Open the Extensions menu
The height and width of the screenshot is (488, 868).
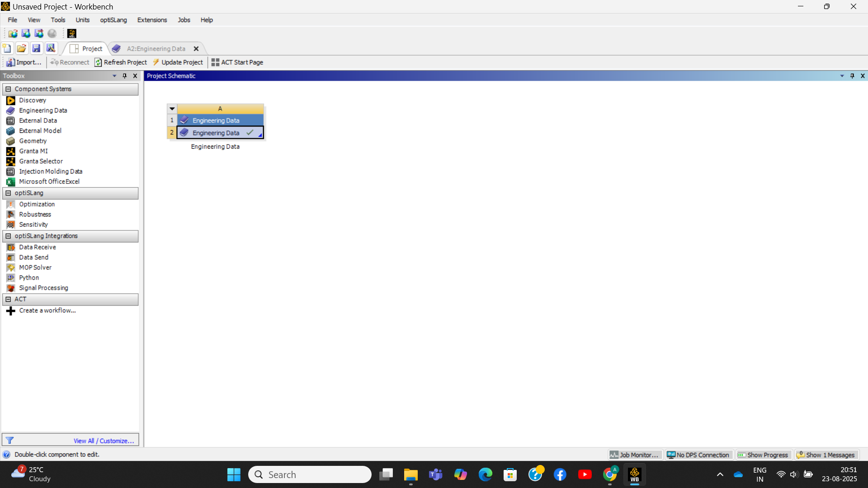(x=152, y=20)
